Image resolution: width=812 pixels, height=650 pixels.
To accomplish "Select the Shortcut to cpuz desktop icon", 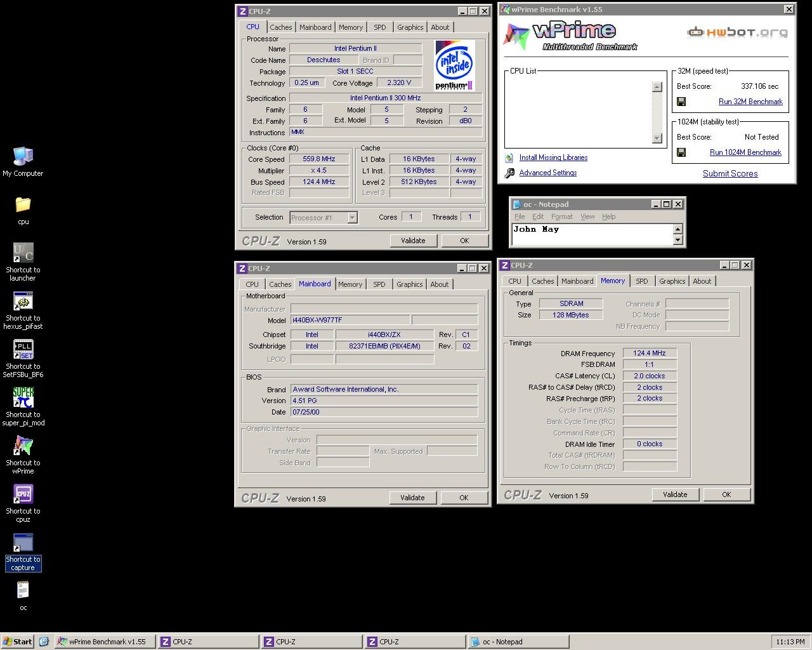I will coord(23,503).
